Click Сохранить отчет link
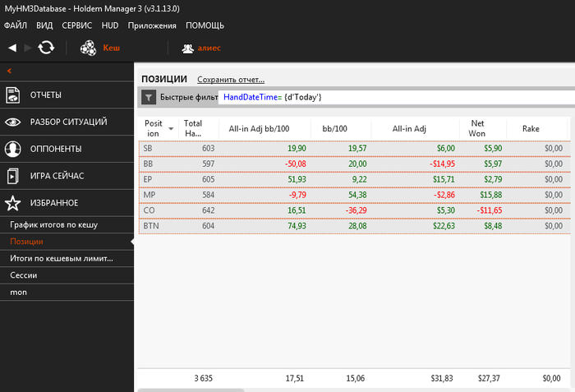The width and height of the screenshot is (575, 392). 231,80
